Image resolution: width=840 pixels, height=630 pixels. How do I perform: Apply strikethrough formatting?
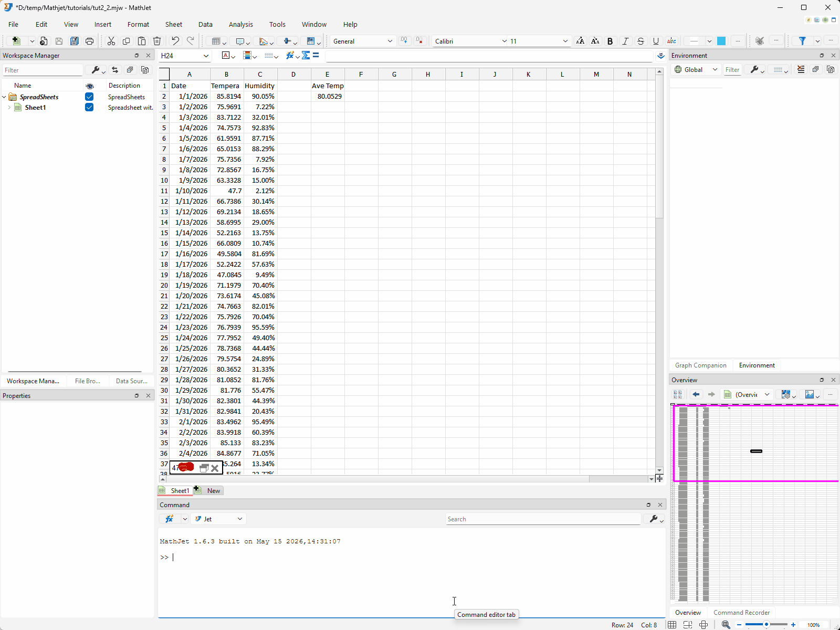click(640, 41)
